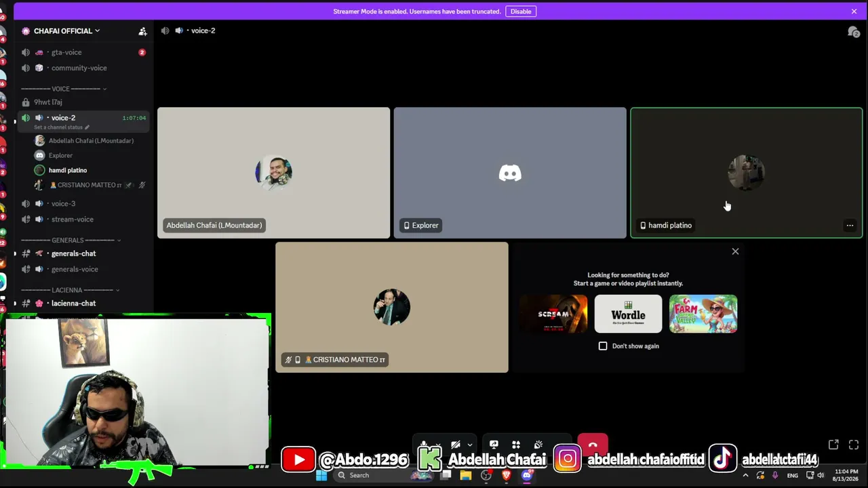Show hidden icons in the system tray

pos(745,475)
